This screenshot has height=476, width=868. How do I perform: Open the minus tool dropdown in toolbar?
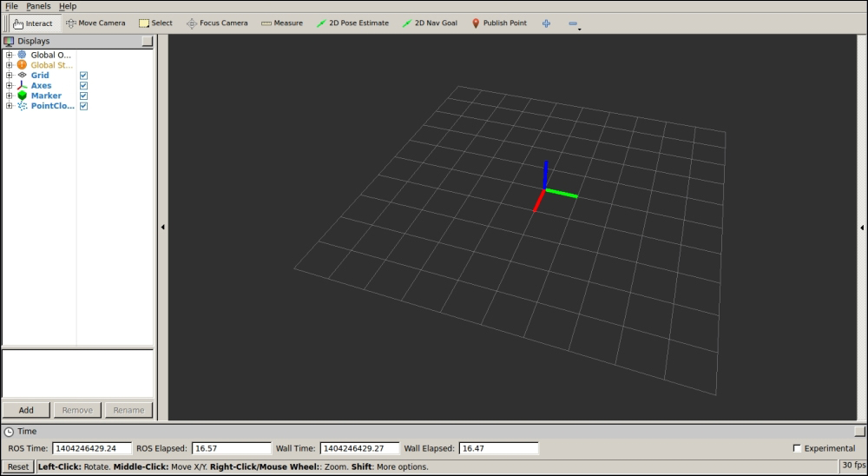(x=574, y=24)
